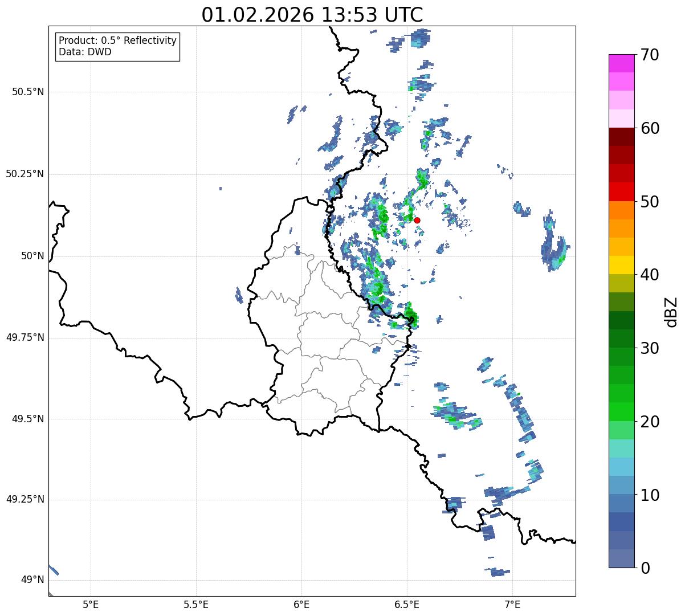
Task: Click the colorbar tick label 30
Action: point(650,348)
